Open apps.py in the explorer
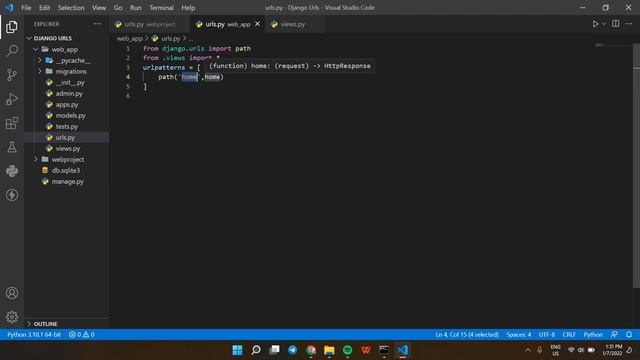Image resolution: width=640 pixels, height=360 pixels. [67, 104]
